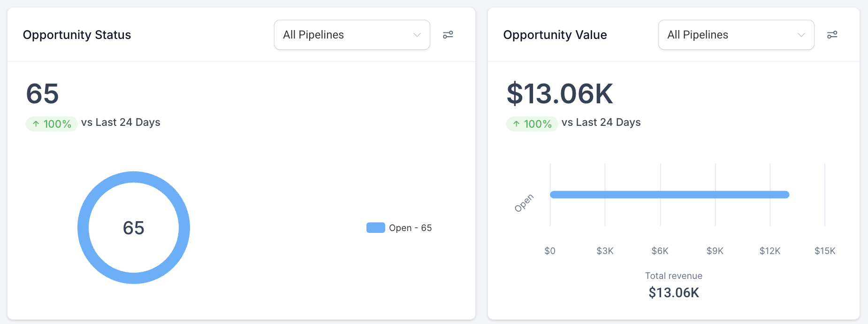This screenshot has height=324, width=868.
Task: Select the large 65 metric figure
Action: click(42, 94)
